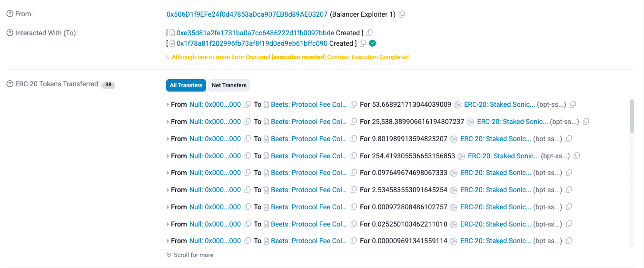Copy token address in the 53.6689 row
This screenshot has height=268, width=644.
[573, 104]
